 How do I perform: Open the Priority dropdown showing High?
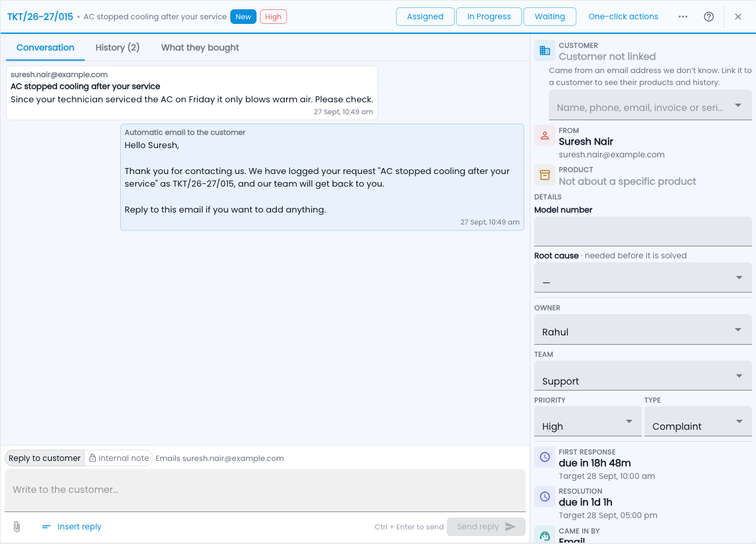pyautogui.click(x=587, y=421)
